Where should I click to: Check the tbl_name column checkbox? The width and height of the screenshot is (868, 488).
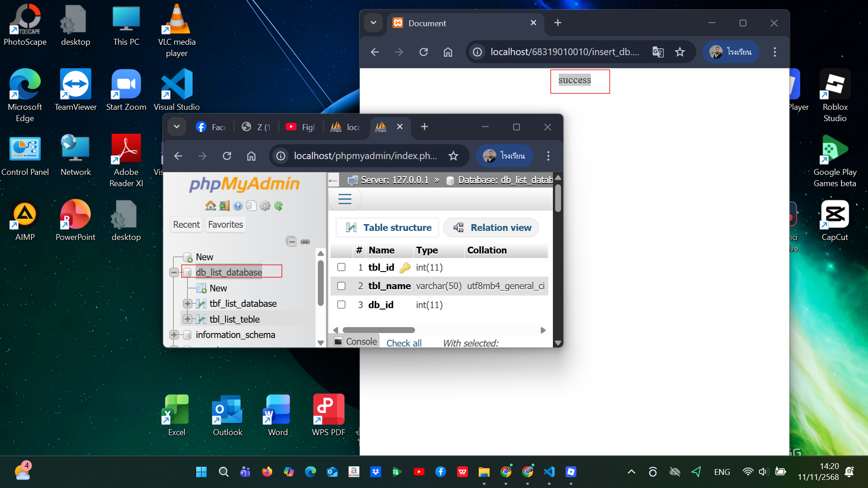coord(341,286)
